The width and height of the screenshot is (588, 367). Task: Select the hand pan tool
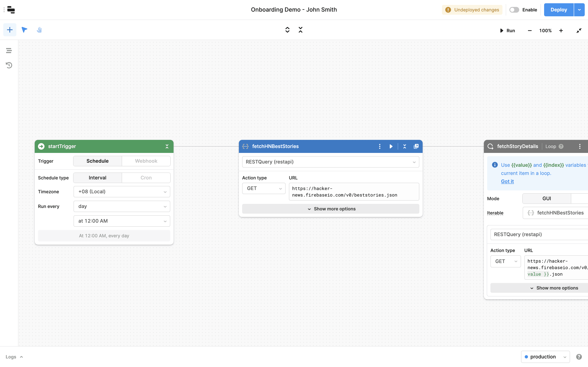click(39, 30)
